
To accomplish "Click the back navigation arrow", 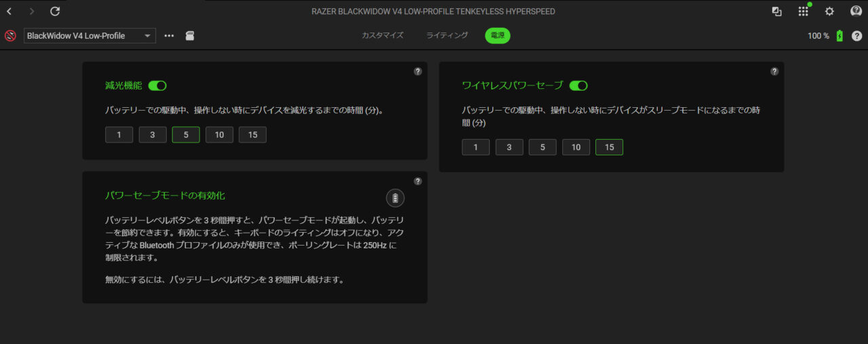I will pyautogui.click(x=9, y=12).
